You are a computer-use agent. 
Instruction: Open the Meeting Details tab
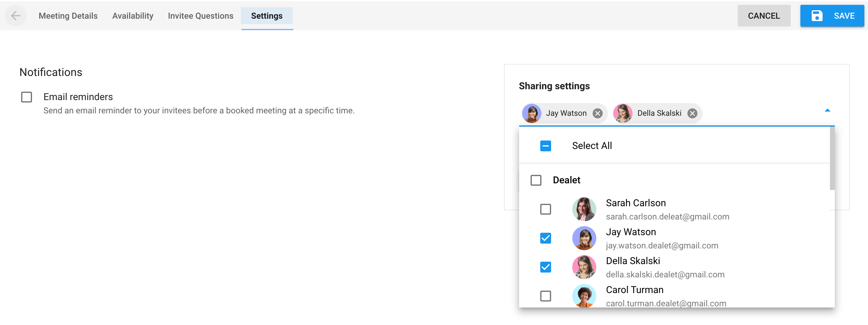click(x=68, y=16)
